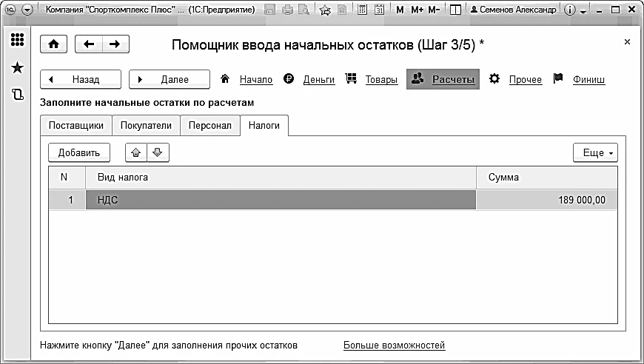Screen dimensions: 644x364
Task: Move row up with up-arrow button
Action: (136, 152)
